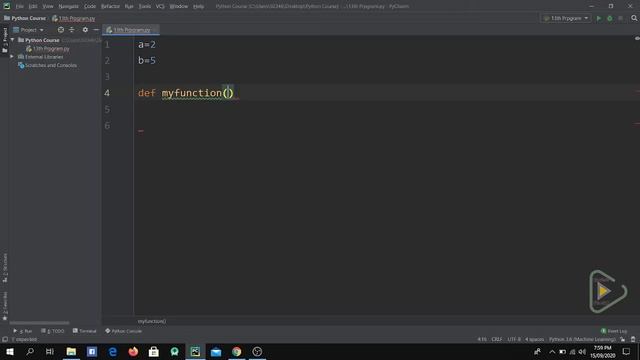The width and height of the screenshot is (640, 360).
Task: Run the 13th Program with green play button
Action: [x=599, y=18]
